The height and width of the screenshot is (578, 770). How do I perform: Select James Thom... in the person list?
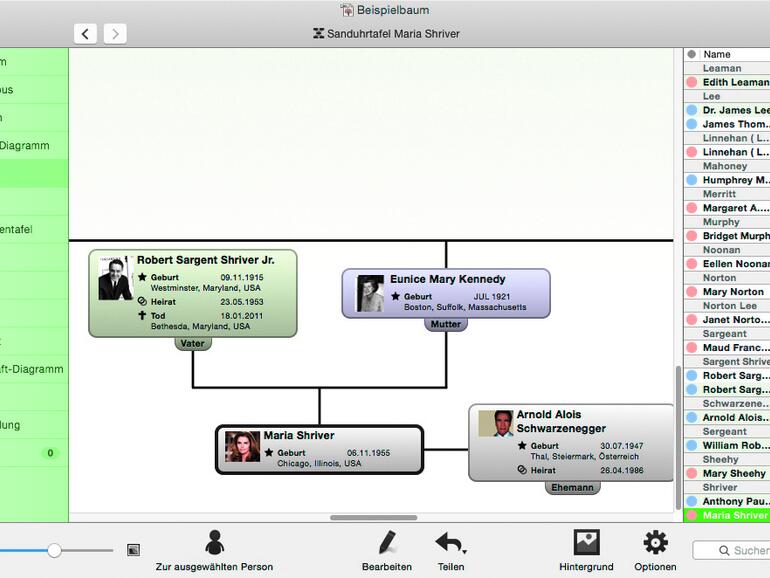click(x=727, y=124)
